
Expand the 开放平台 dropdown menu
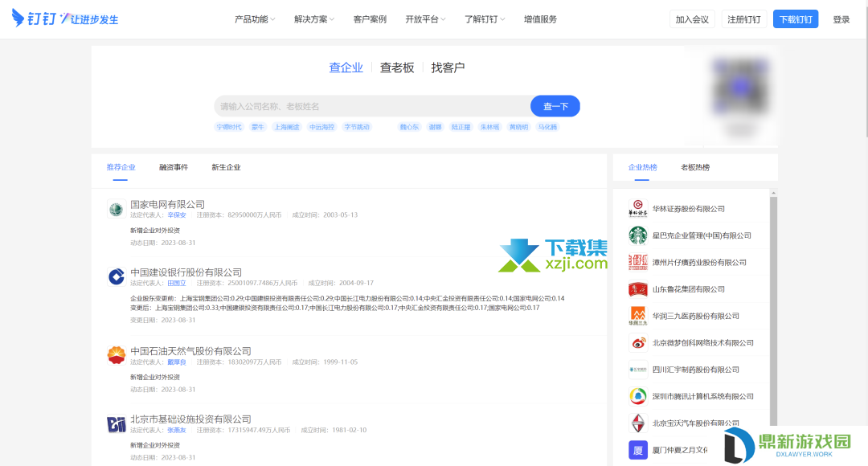pos(425,19)
